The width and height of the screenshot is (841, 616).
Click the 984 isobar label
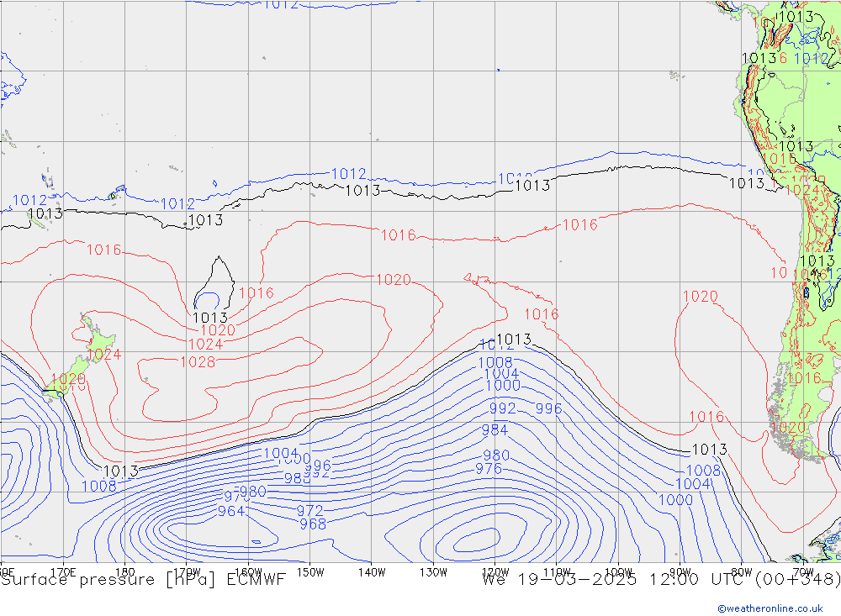point(495,430)
